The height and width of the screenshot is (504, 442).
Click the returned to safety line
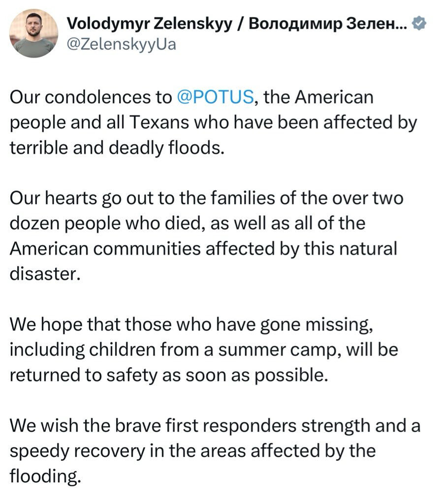(169, 376)
